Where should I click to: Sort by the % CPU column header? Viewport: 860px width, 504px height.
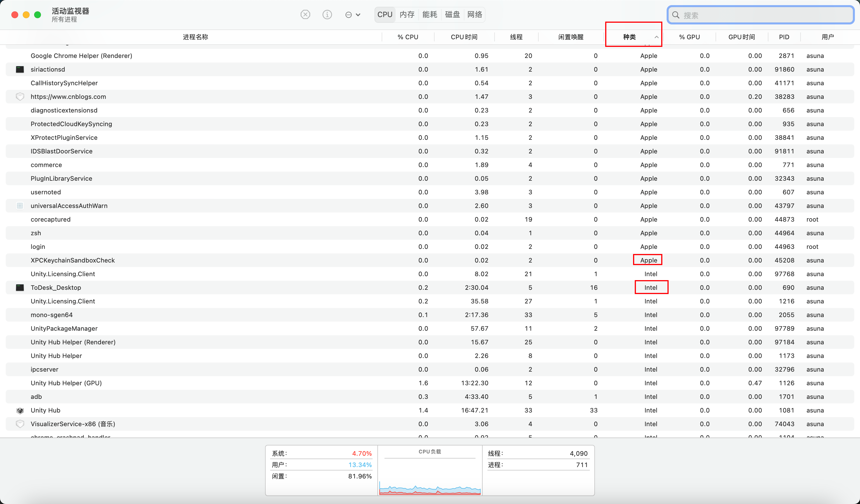408,37
